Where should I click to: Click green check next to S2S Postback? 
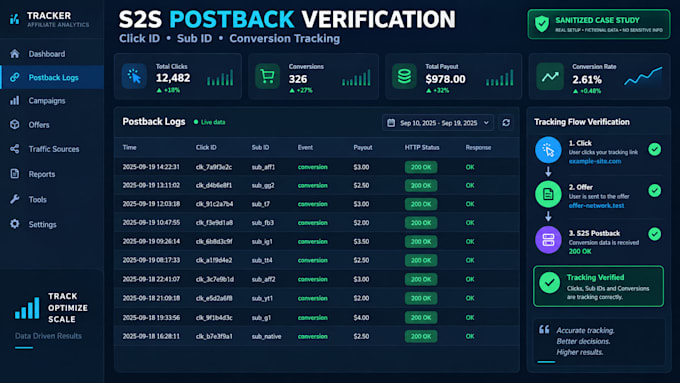pos(655,234)
